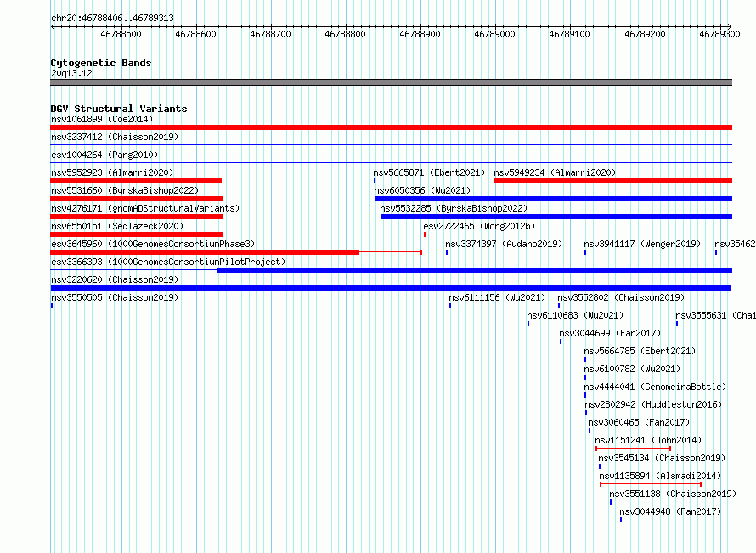The image size is (756, 553).
Task: Open nsv4276171 (gnomADStructuralVariants) entry
Action: pyautogui.click(x=145, y=208)
